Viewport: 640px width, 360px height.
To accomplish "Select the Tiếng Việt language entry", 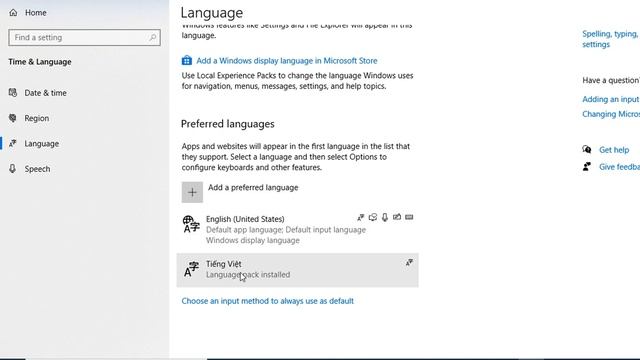I will (298, 270).
